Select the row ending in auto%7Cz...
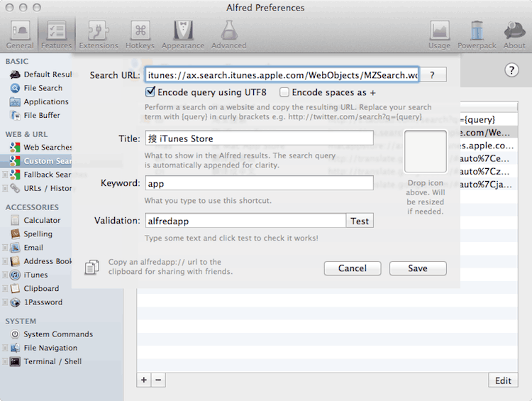The image size is (532, 401). click(x=489, y=172)
